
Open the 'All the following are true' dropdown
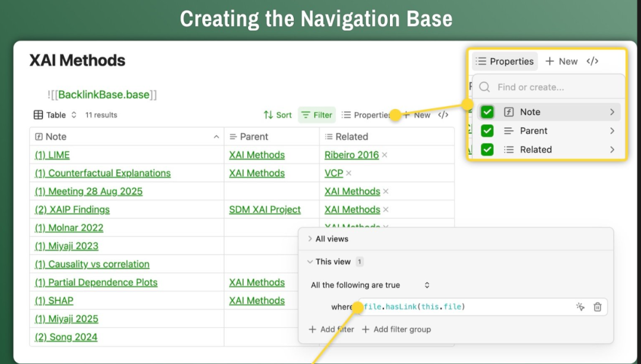pyautogui.click(x=370, y=285)
